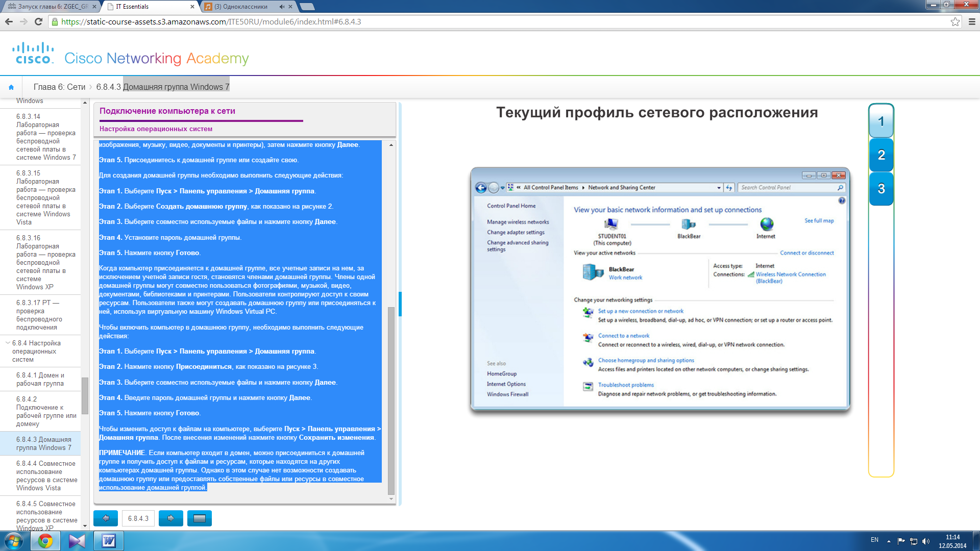This screenshot has width=980, height=551.
Task: Open 6.8.4.1 Домен и рабочая группа
Action: pyautogui.click(x=40, y=379)
